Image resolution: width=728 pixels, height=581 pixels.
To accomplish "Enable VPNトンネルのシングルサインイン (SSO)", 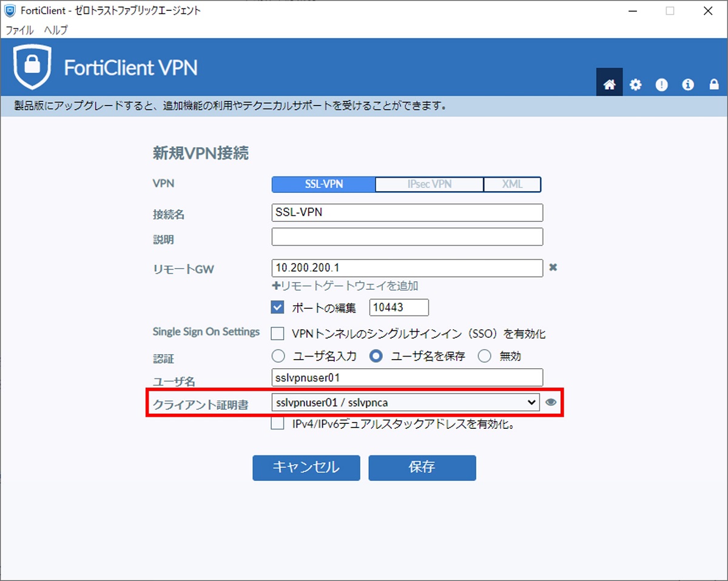I will click(277, 333).
